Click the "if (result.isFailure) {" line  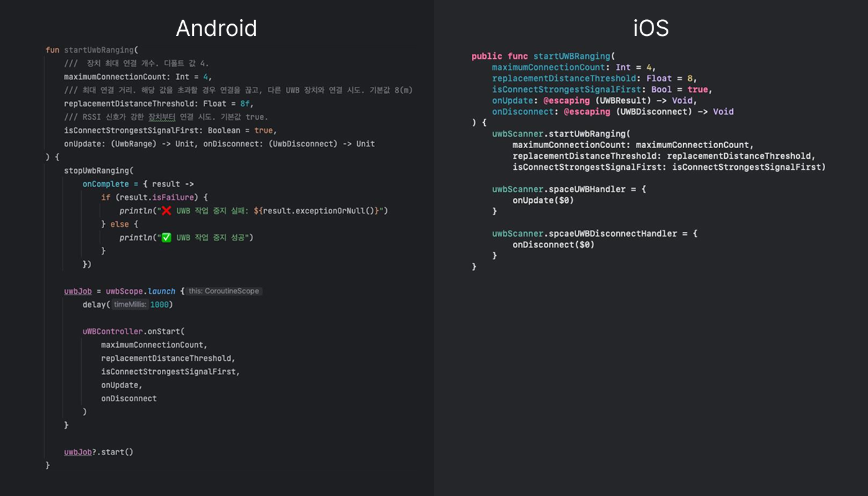coord(154,197)
